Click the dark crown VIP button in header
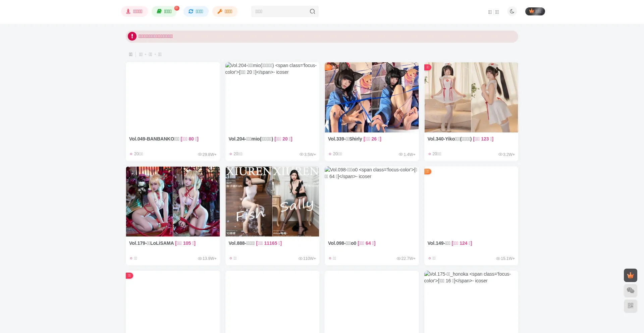The width and height of the screenshot is (644, 333). (x=535, y=11)
